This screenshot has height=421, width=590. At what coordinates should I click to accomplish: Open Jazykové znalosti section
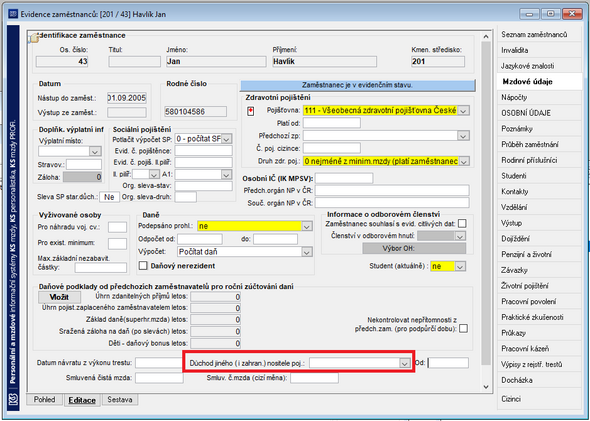tap(539, 66)
